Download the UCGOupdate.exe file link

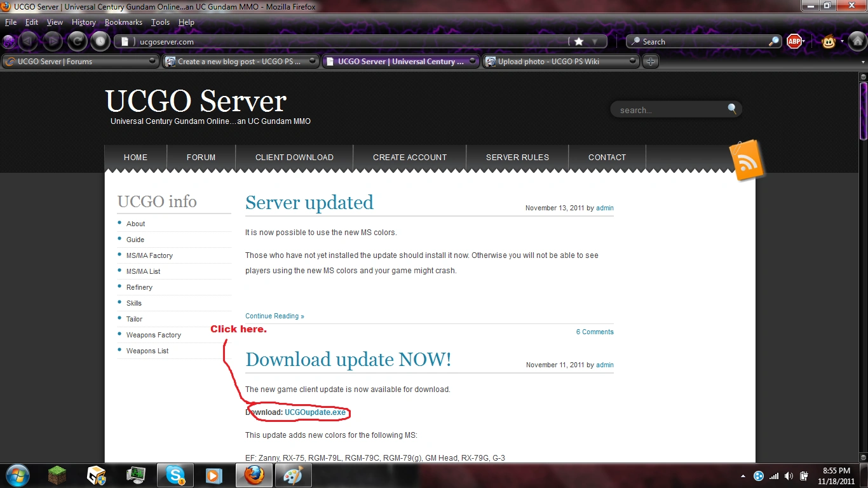(315, 412)
